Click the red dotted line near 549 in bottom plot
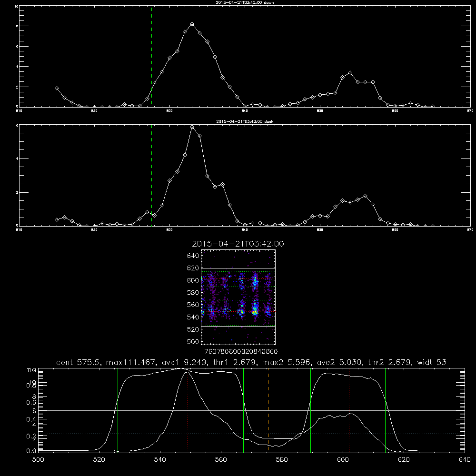 (188, 411)
